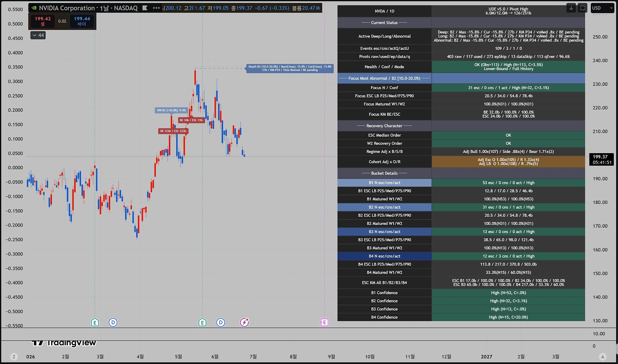Click the 'Recovery Character' section heading
The width and height of the screenshot is (618, 364).
[x=384, y=126]
